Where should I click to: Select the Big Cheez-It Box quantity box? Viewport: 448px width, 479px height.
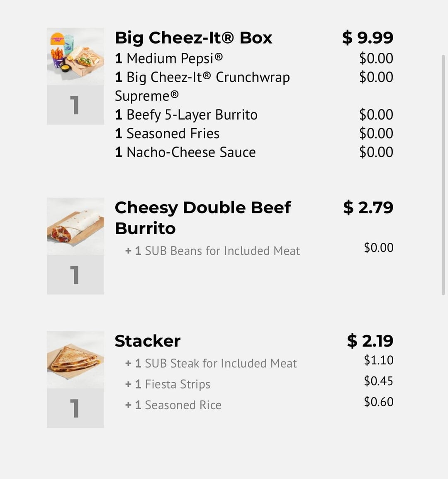click(x=75, y=105)
